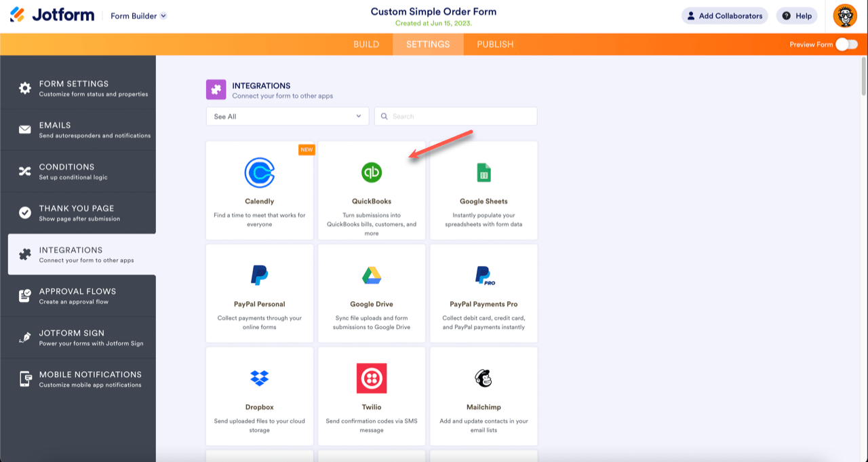Click the Help question mark icon
This screenshot has width=868, height=462.
tap(787, 16)
